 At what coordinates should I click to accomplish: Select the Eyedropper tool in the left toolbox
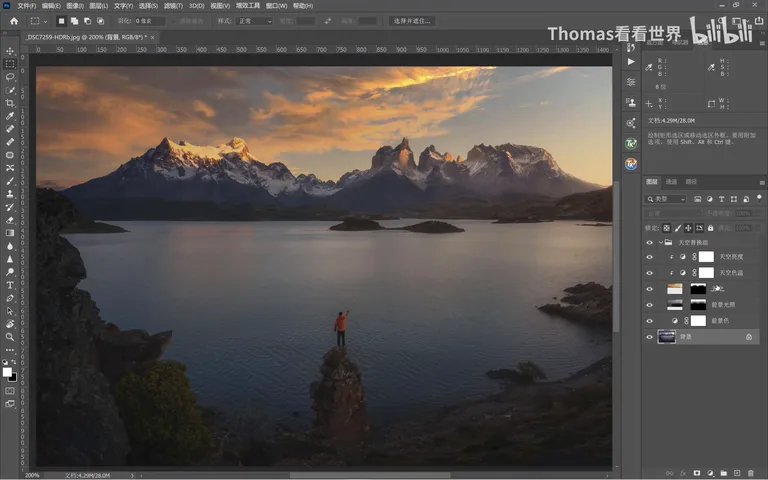10,116
